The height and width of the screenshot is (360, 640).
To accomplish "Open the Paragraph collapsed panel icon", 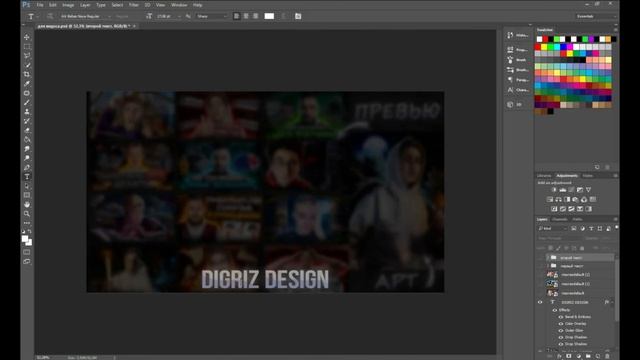I will pos(510,80).
